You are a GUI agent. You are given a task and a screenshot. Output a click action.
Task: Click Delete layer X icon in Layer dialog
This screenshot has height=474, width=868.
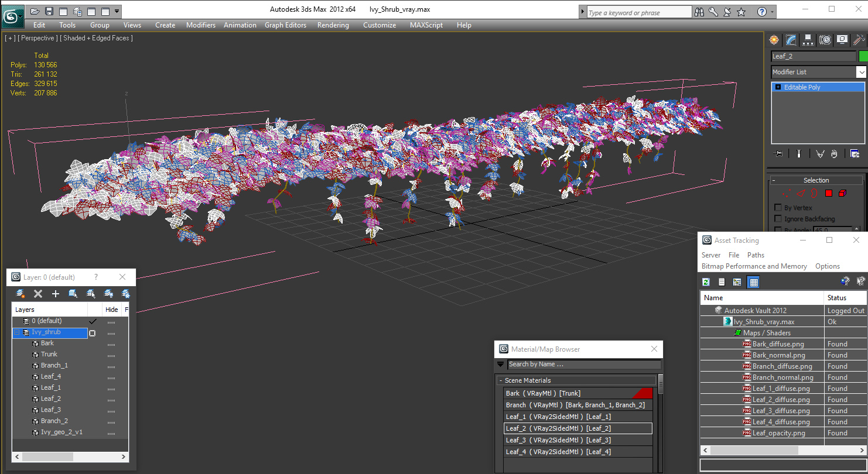[x=38, y=294]
